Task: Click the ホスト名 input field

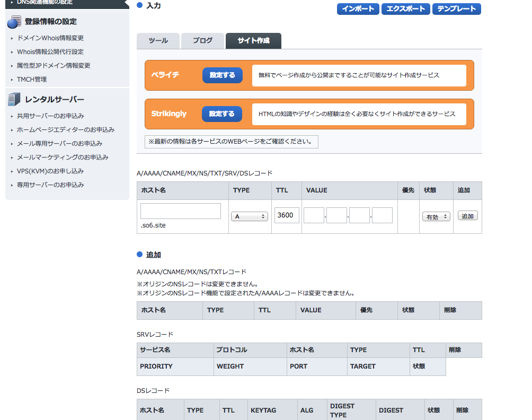Action: (181, 211)
